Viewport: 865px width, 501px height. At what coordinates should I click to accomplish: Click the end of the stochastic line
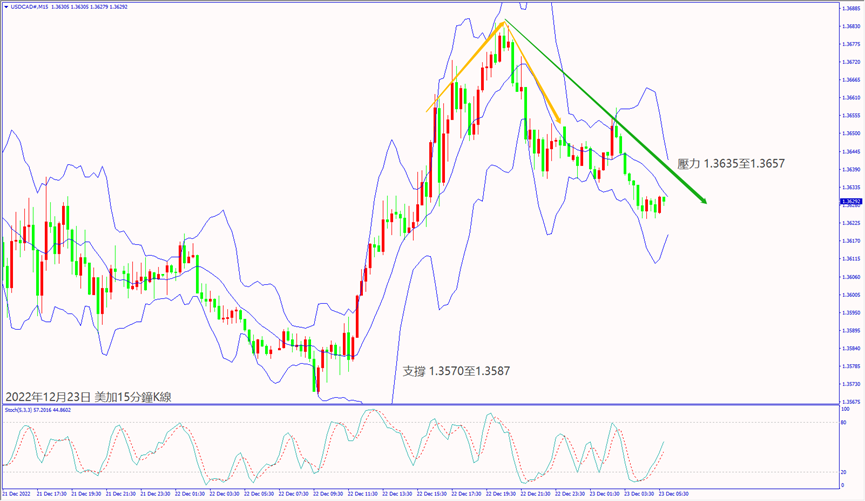click(x=662, y=443)
